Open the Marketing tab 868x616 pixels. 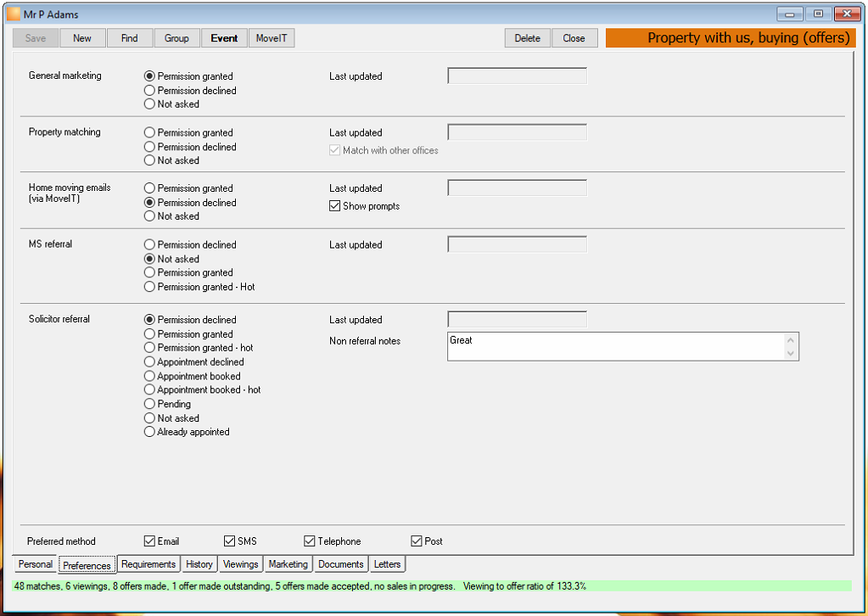pos(288,564)
